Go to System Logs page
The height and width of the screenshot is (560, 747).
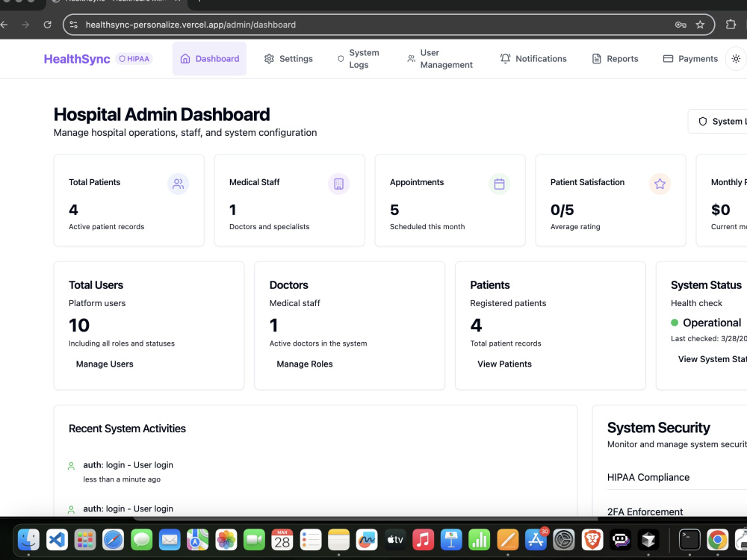pyautogui.click(x=359, y=58)
